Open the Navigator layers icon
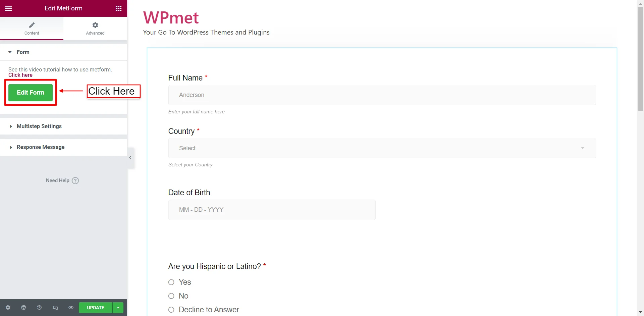Viewport: 644px width, 316px height. tap(23, 308)
